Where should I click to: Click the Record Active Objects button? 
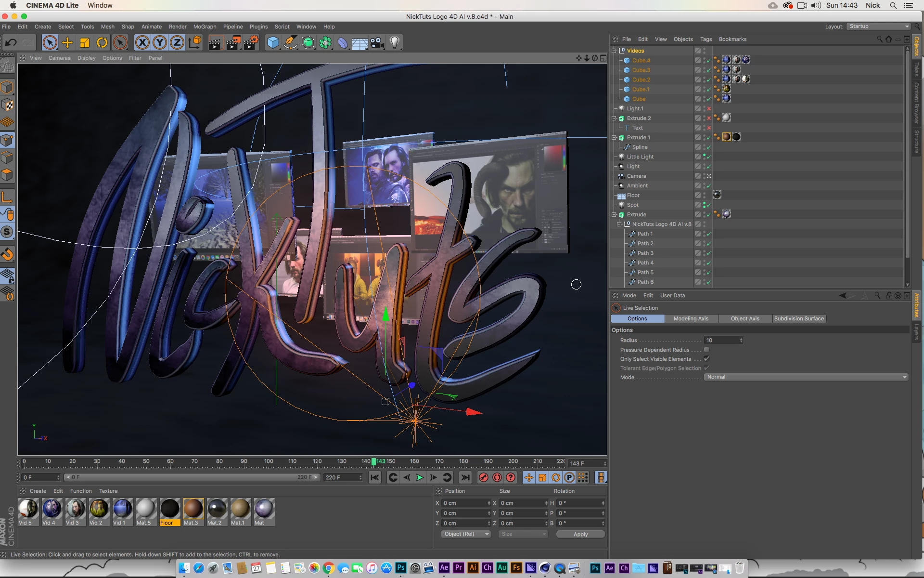click(x=483, y=477)
